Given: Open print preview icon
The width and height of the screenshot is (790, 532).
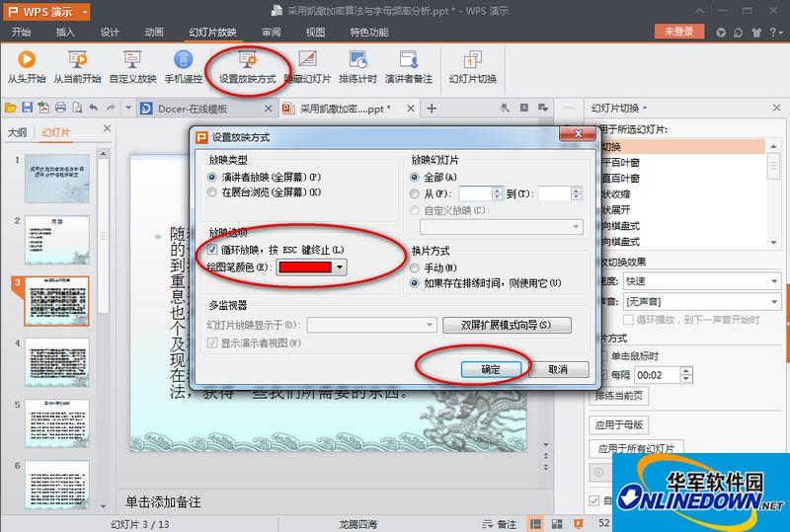Looking at the screenshot, I should [77, 108].
